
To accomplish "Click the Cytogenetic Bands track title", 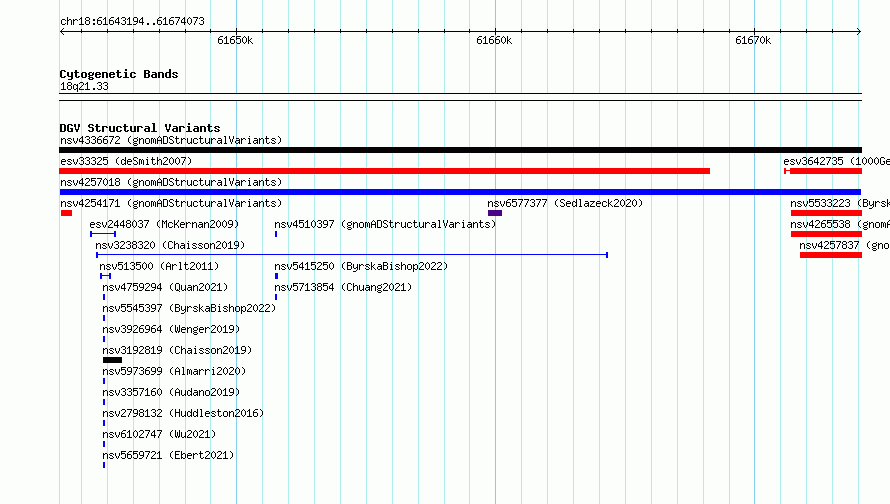I will pos(119,74).
